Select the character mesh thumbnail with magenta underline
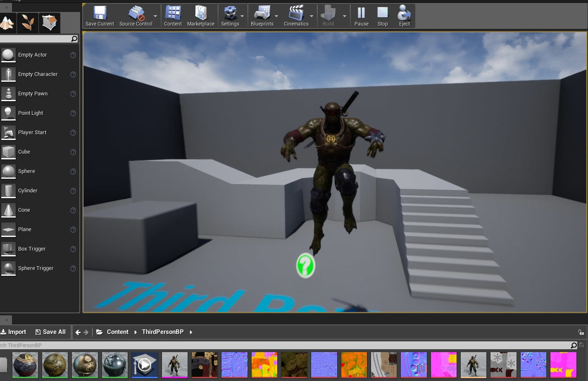Screen dimensions: 588x381 point(174,365)
